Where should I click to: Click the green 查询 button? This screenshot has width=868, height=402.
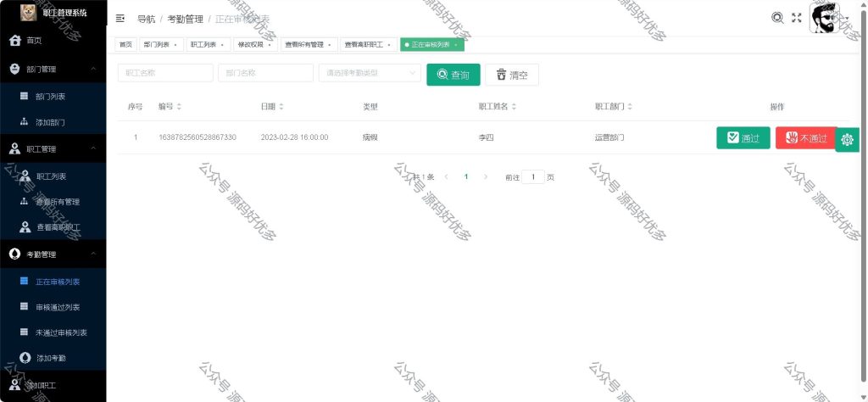tap(453, 75)
